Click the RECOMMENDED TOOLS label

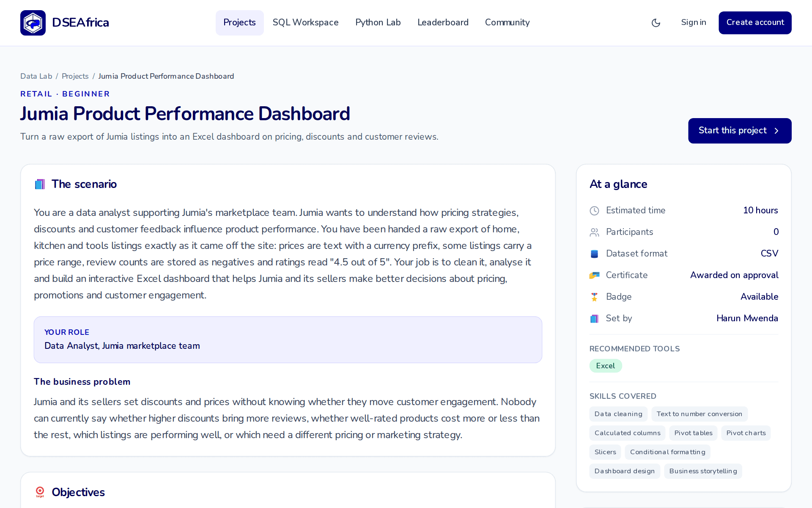point(635,349)
